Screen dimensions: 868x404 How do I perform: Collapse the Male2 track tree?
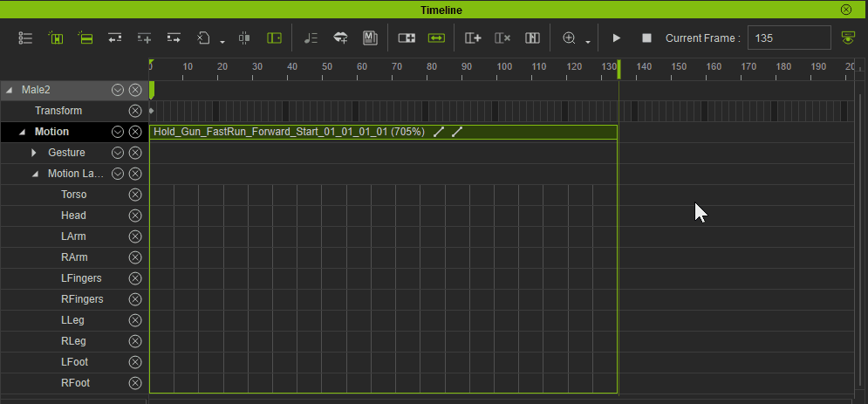9,90
